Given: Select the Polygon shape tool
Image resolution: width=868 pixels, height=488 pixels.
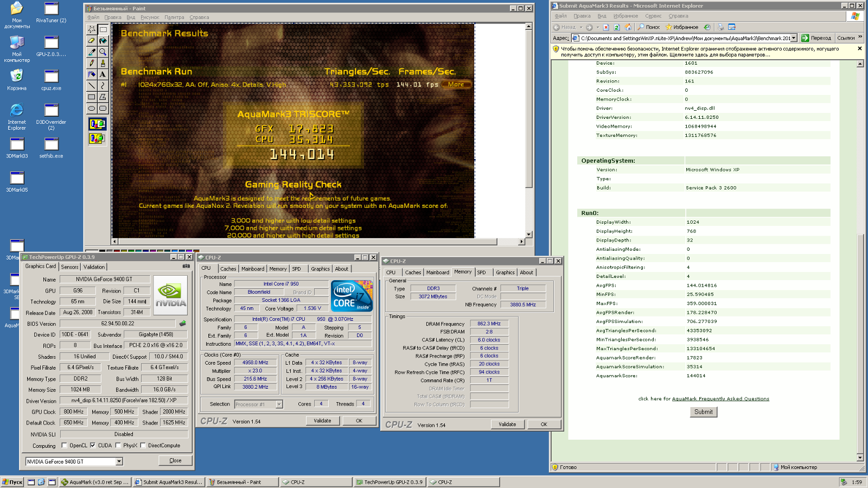Looking at the screenshot, I should [103, 97].
